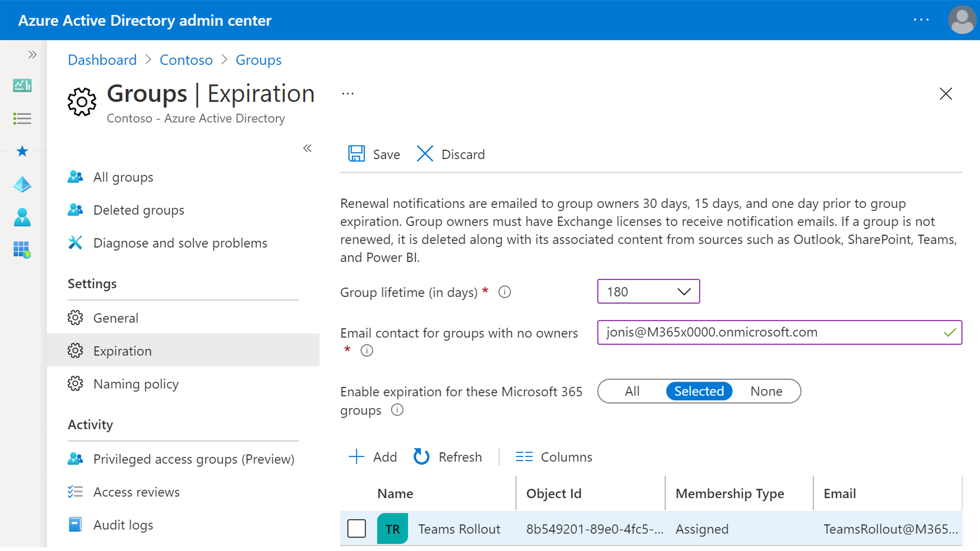Screen dimensions: 980x551
Task: Click the Naming policy gear icon
Action: (x=75, y=383)
